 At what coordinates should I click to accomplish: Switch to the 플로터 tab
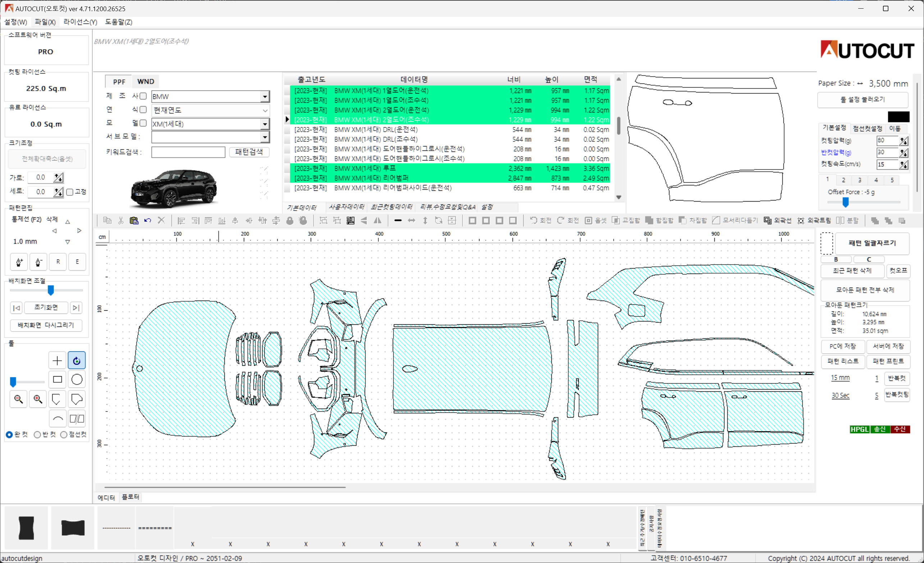(x=131, y=497)
